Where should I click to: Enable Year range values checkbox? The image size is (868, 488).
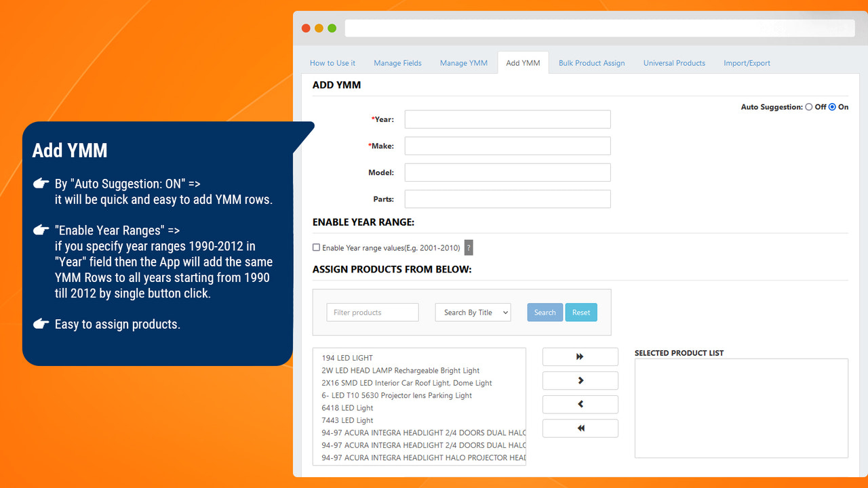coord(316,247)
